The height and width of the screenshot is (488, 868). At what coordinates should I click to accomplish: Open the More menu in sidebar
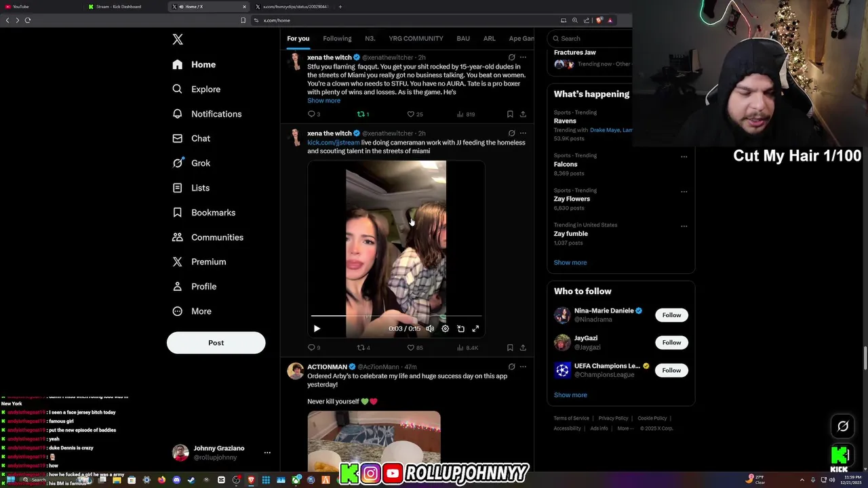point(191,311)
